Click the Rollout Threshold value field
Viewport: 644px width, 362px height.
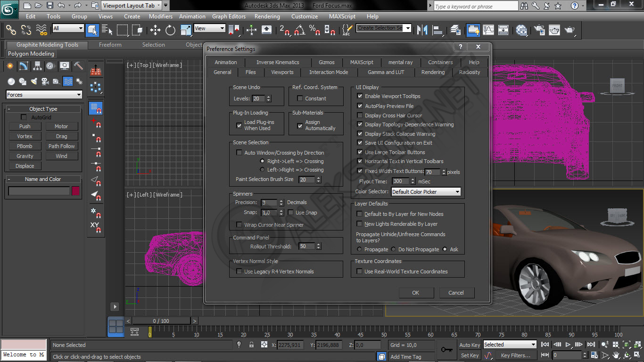pos(306,246)
